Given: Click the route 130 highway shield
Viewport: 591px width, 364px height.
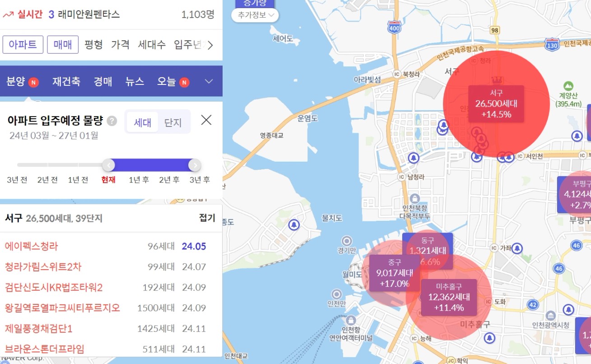Looking at the screenshot, I should (552, 44).
